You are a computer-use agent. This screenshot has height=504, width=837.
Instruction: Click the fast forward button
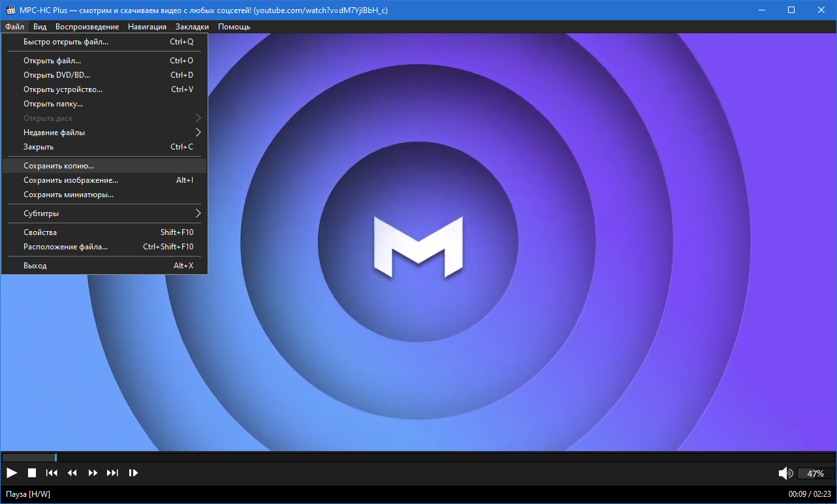click(x=93, y=473)
